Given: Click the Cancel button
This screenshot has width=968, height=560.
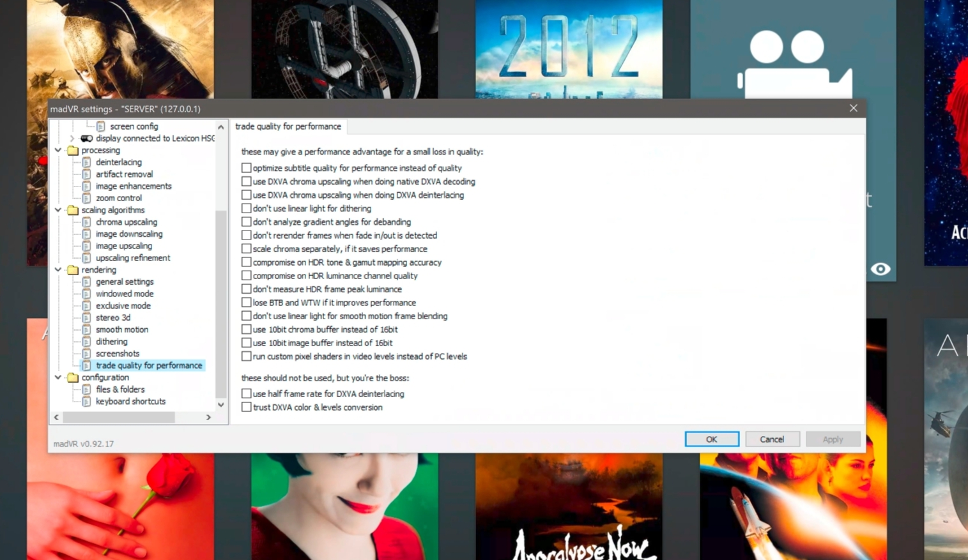Looking at the screenshot, I should click(x=772, y=439).
